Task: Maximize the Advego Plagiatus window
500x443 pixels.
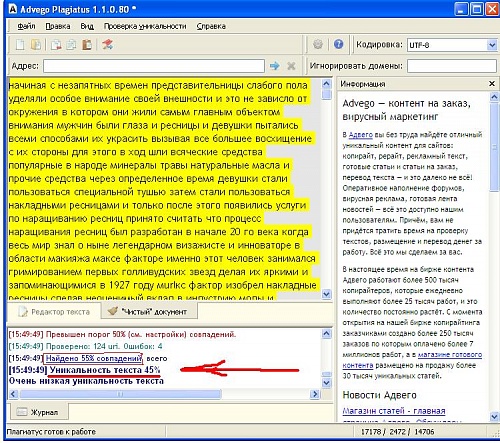Action: pyautogui.click(x=477, y=9)
